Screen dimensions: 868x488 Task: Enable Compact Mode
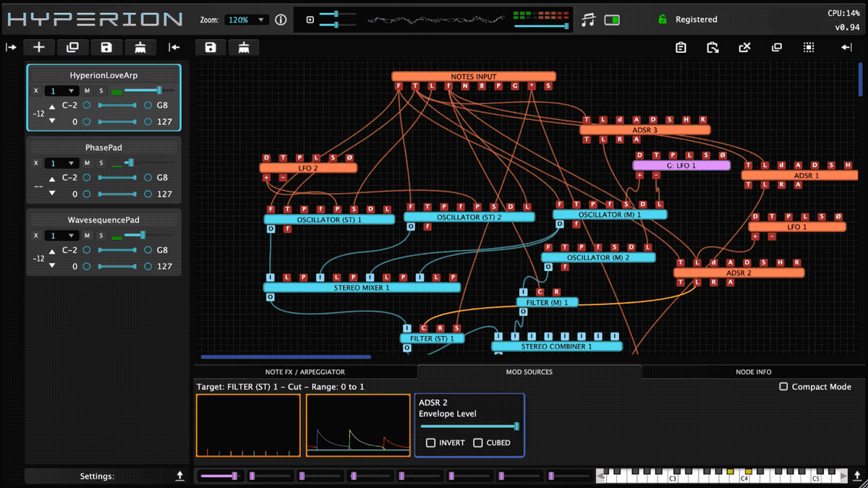(x=783, y=387)
